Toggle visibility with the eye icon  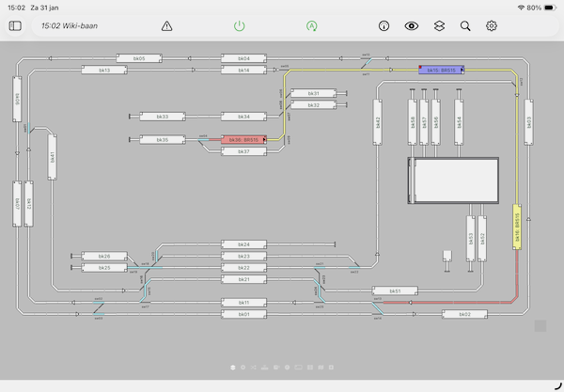tap(411, 26)
